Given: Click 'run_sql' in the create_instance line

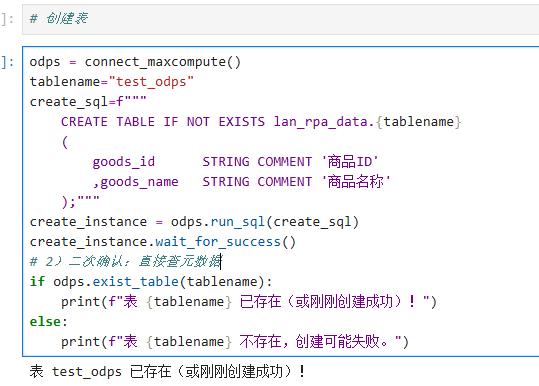Looking at the screenshot, I should [238, 222].
